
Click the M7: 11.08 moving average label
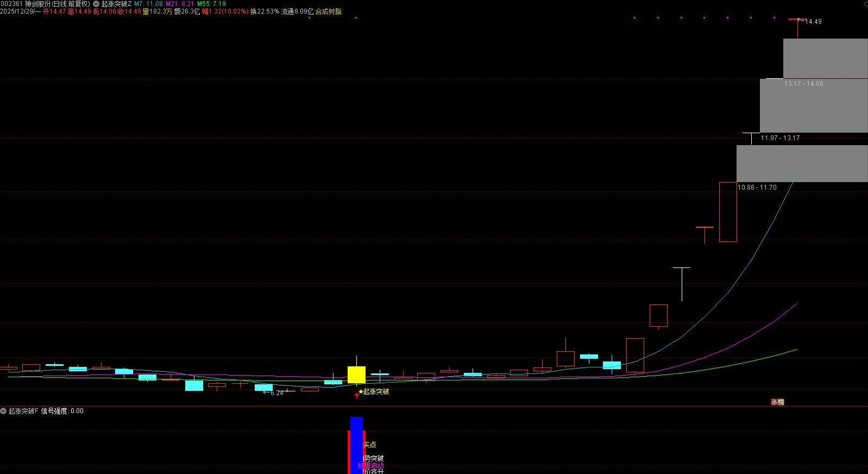(x=148, y=4)
